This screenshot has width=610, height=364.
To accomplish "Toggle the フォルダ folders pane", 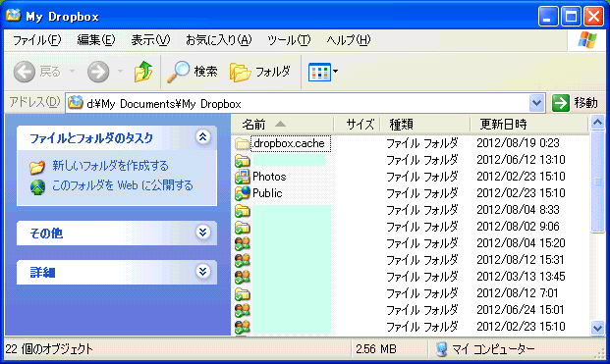I will (260, 72).
